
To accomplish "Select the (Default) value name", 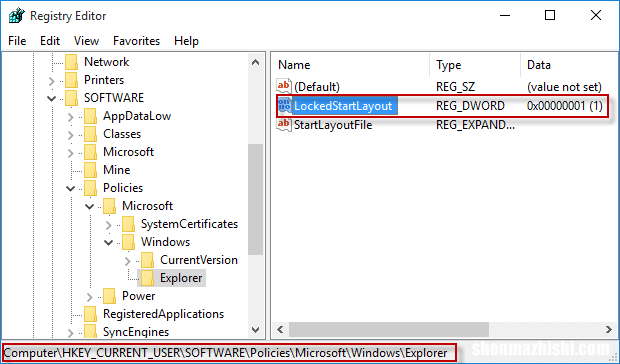I will pos(317,87).
